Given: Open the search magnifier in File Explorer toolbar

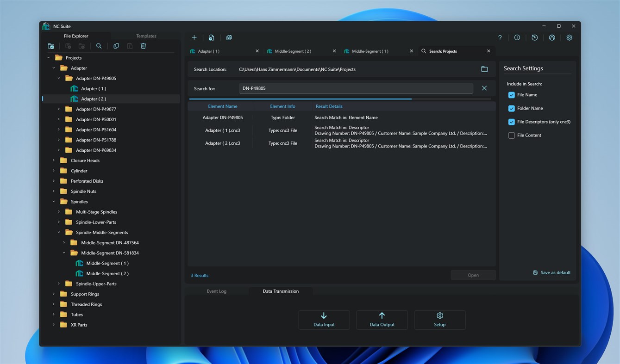Looking at the screenshot, I should point(99,46).
